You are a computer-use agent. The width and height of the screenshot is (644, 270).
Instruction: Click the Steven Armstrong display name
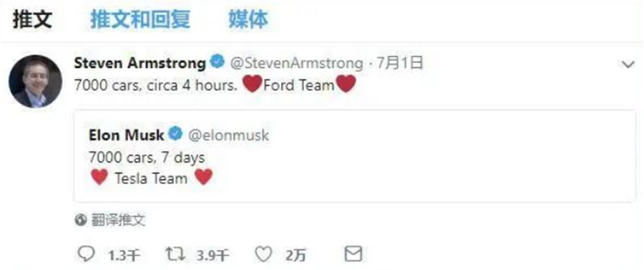coord(140,63)
